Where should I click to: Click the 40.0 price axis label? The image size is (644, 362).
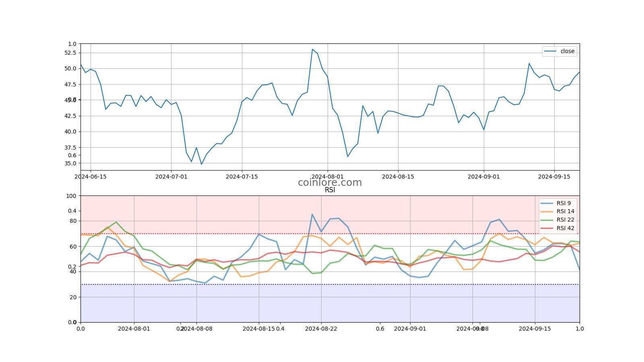point(70,132)
